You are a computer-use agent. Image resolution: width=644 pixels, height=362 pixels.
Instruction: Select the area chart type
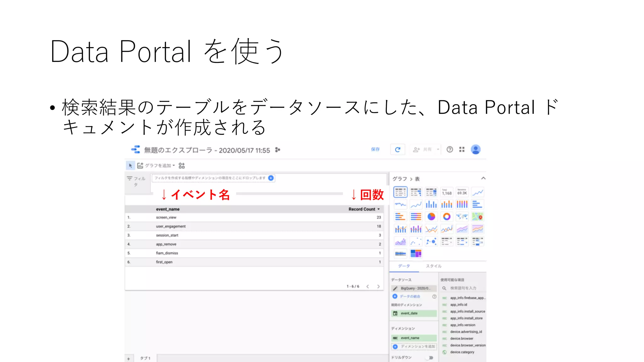click(400, 241)
